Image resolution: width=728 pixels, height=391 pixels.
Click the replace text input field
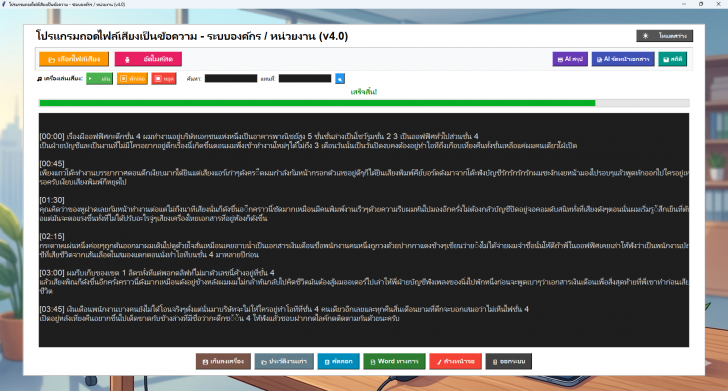click(305, 78)
